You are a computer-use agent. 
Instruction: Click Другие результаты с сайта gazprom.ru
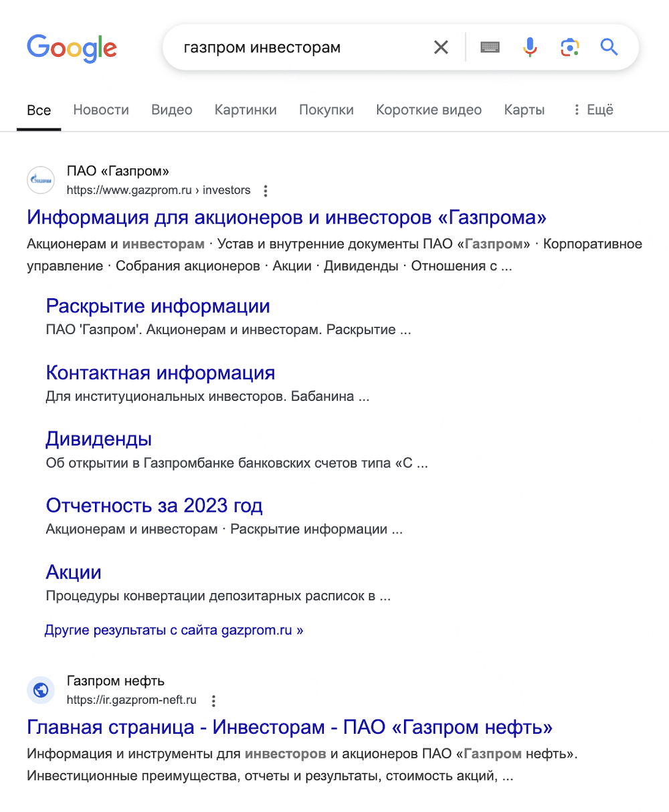(174, 630)
